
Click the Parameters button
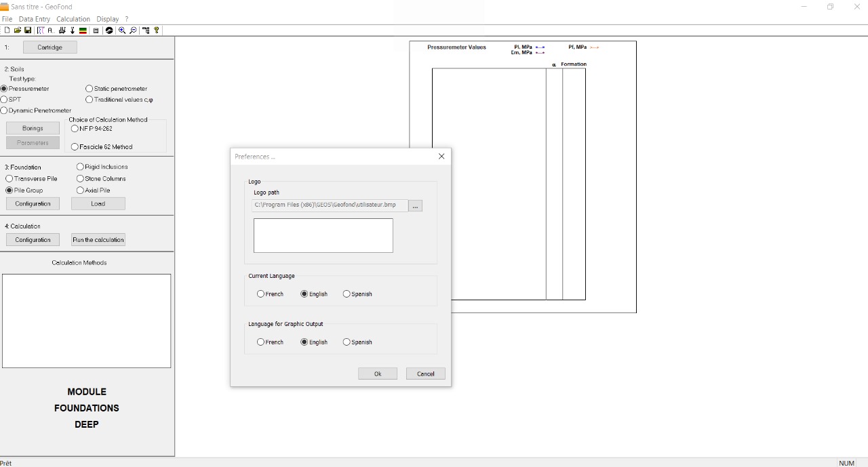point(33,143)
